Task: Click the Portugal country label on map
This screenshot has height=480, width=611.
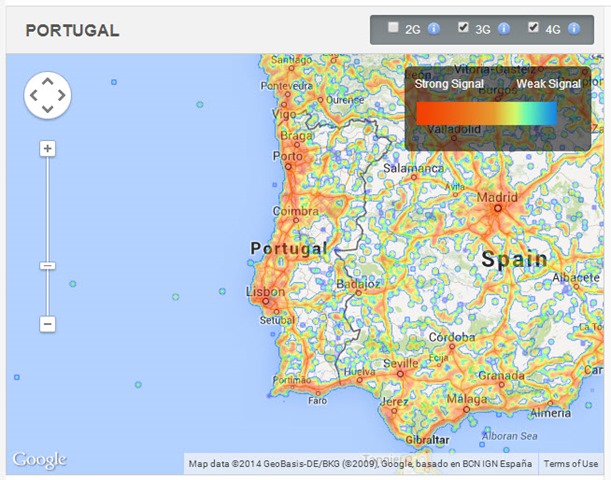Action: [289, 249]
